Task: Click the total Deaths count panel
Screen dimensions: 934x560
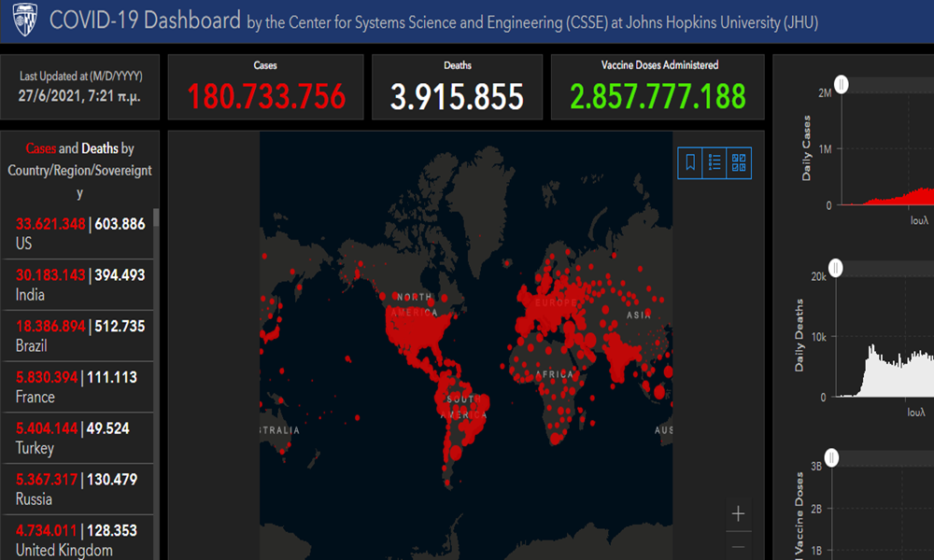Action: (457, 87)
